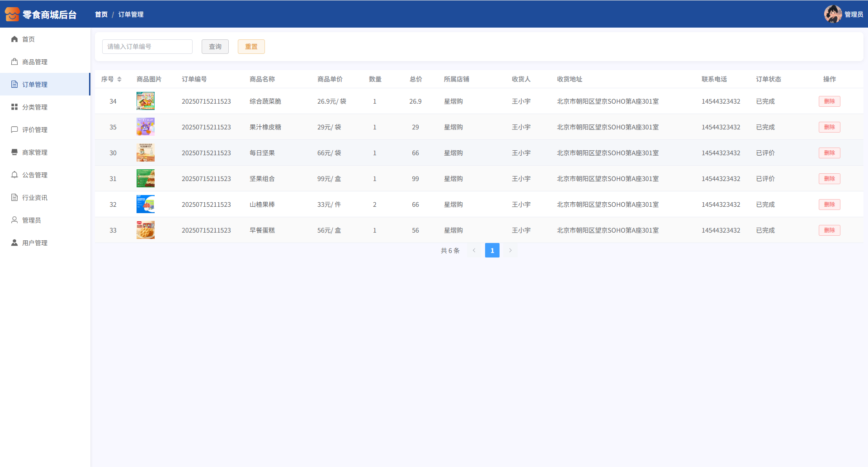Open 管理员 sidebar menu item
The image size is (868, 467).
[x=32, y=220]
